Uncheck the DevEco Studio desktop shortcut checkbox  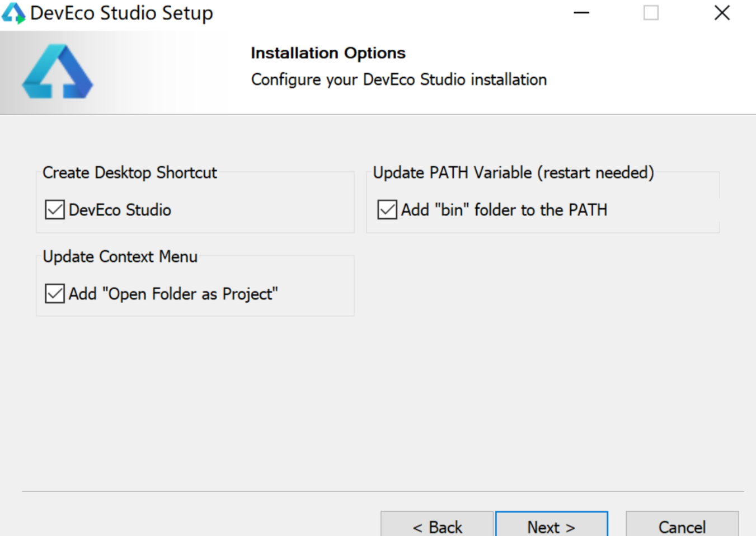click(x=55, y=210)
